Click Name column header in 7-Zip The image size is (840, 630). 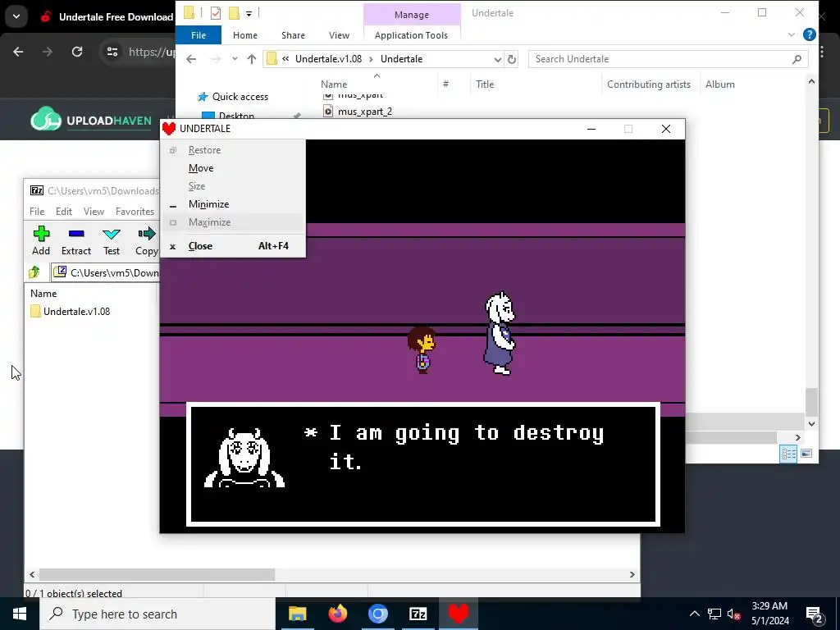(x=43, y=293)
